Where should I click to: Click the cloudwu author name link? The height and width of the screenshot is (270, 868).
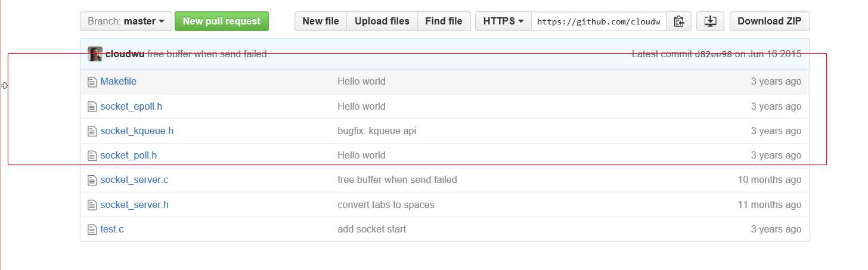125,54
